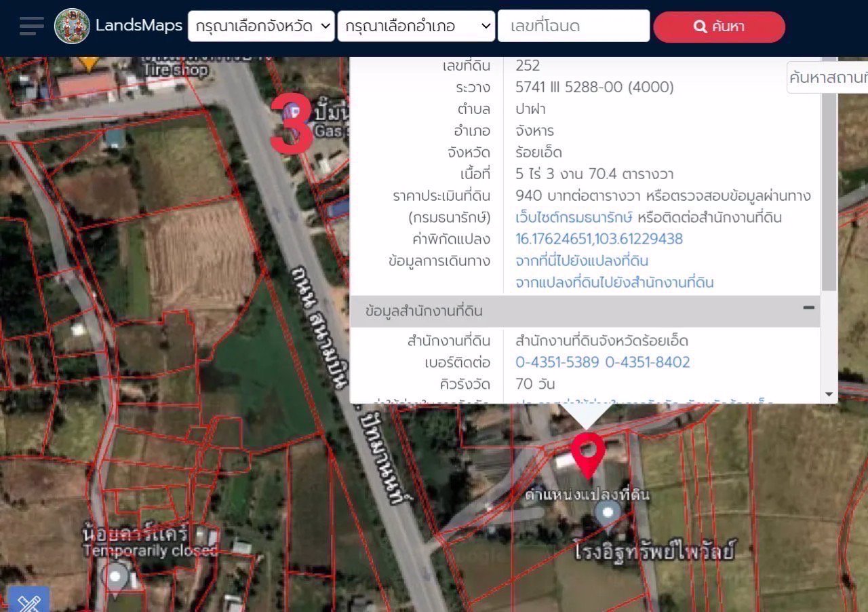Click the เลขที่โฉนด input field
Viewport: 868px width, 612px height.
click(574, 26)
